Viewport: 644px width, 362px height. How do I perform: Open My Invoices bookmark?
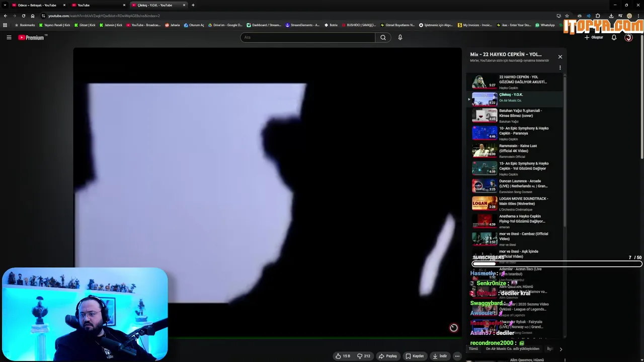tap(475, 25)
